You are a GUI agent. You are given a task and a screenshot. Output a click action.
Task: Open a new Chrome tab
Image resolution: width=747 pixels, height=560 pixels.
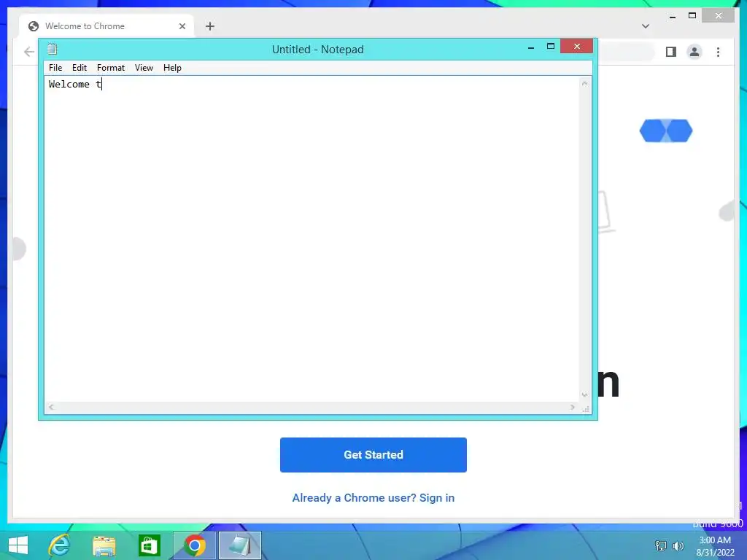pos(210,26)
